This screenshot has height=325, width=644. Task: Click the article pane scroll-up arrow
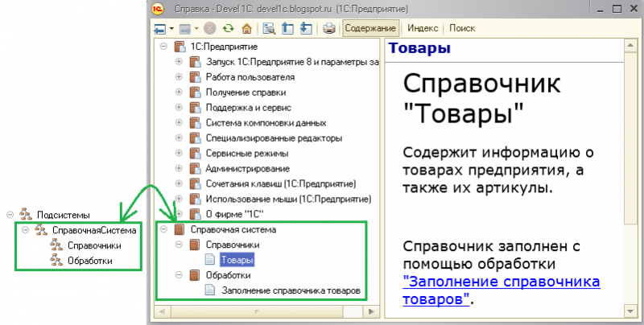pos(630,45)
